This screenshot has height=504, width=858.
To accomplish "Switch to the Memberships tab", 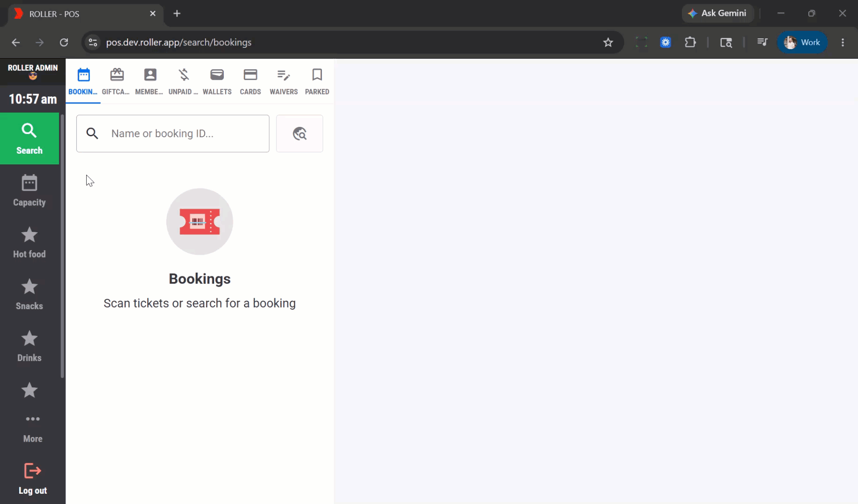I will 149,82.
